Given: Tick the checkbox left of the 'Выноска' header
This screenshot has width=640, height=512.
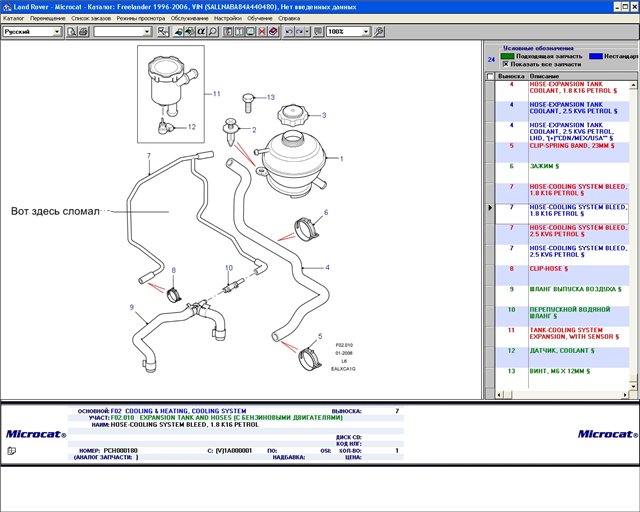Looking at the screenshot, I should click(490, 76).
